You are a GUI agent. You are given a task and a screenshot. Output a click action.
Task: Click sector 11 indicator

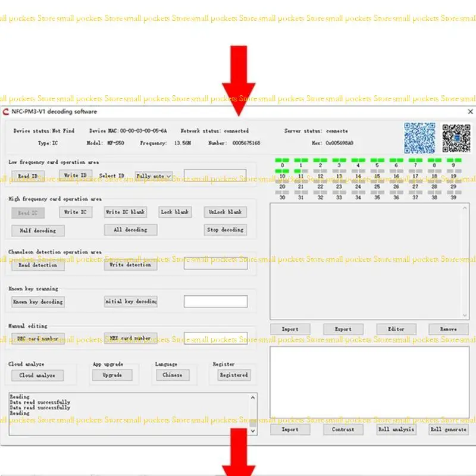301,171
